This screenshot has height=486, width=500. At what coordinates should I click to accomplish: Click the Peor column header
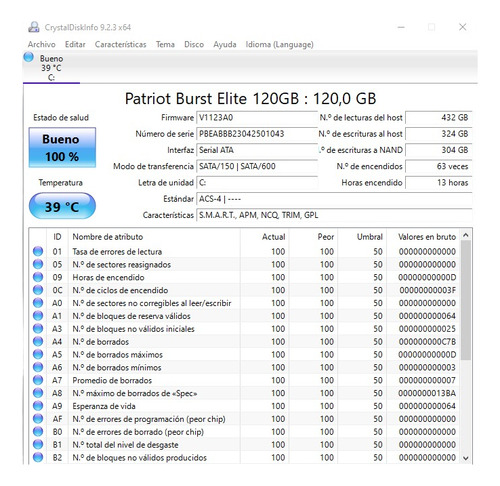click(313, 237)
